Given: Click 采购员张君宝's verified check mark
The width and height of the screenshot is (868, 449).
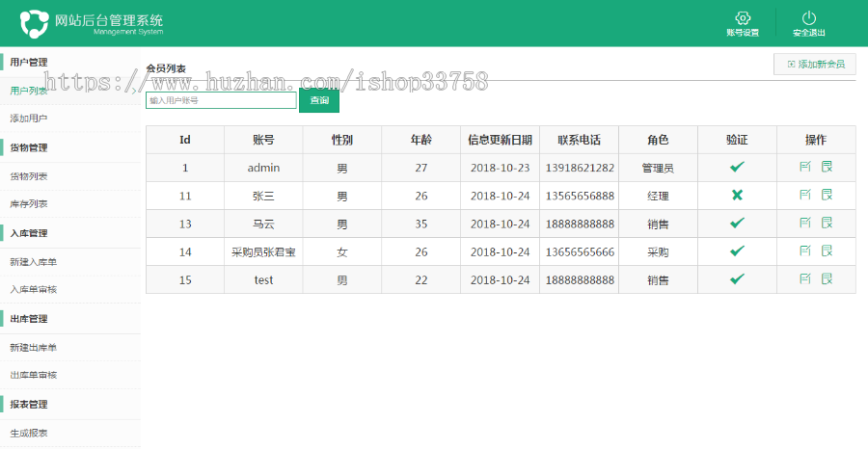Looking at the screenshot, I should 737,251.
